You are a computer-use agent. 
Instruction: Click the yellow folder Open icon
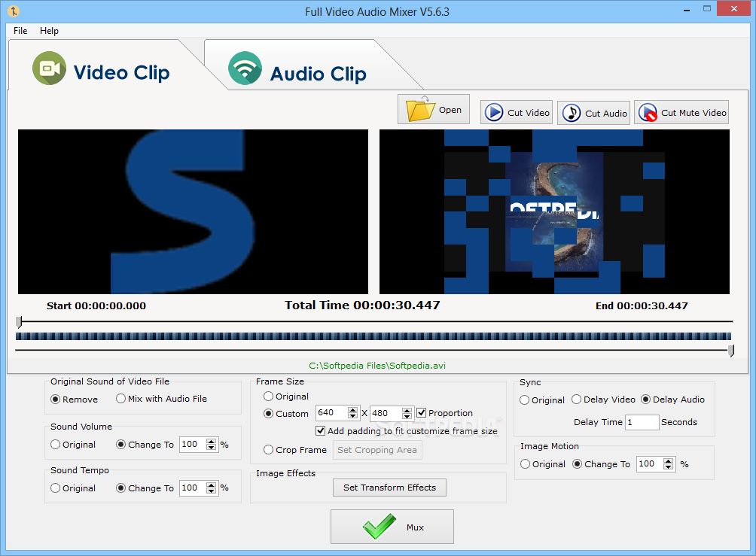420,108
